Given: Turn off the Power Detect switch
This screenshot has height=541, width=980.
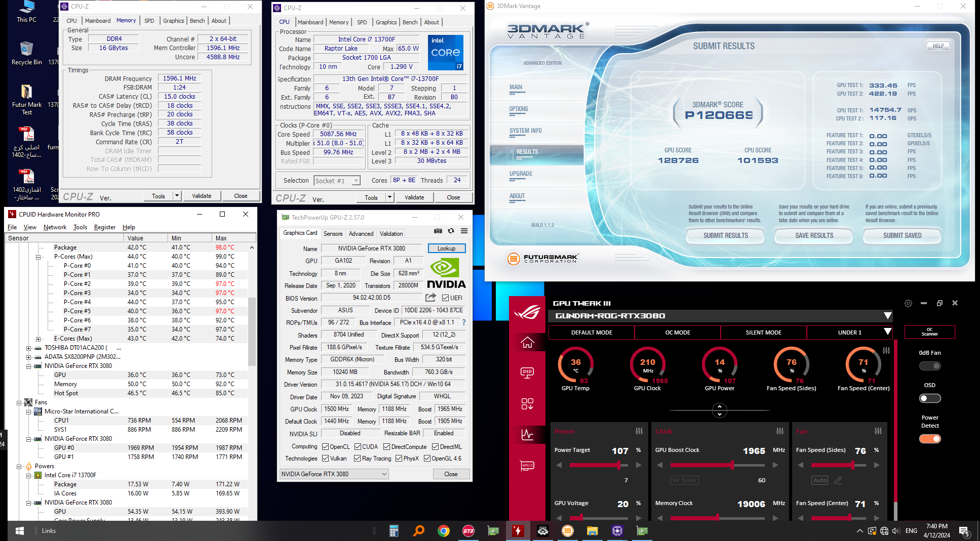Looking at the screenshot, I should [930, 439].
